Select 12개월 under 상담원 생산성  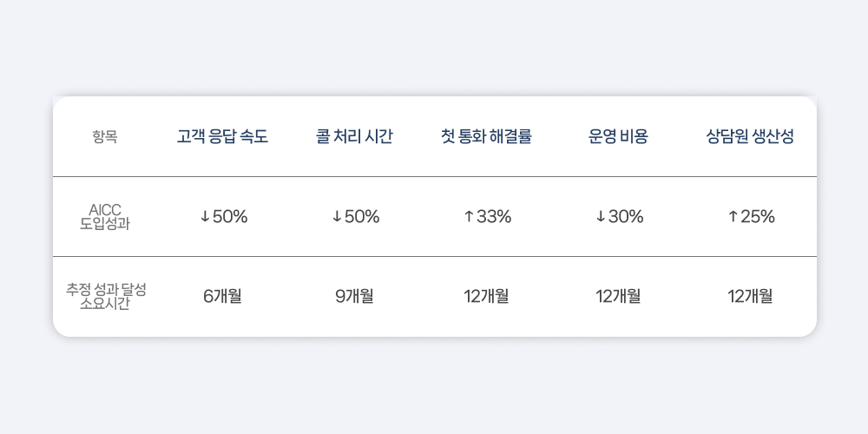click(x=750, y=296)
